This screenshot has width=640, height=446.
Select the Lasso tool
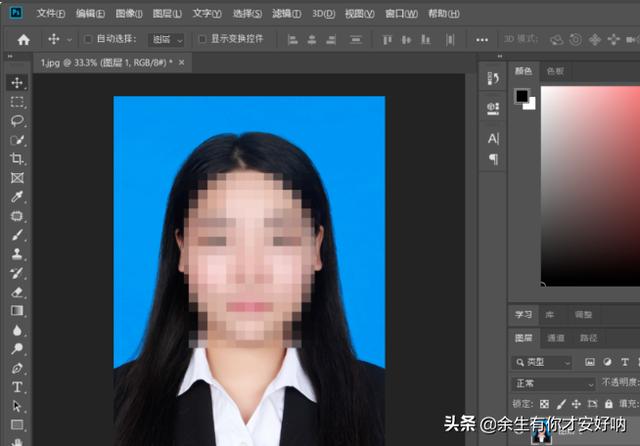tap(17, 120)
